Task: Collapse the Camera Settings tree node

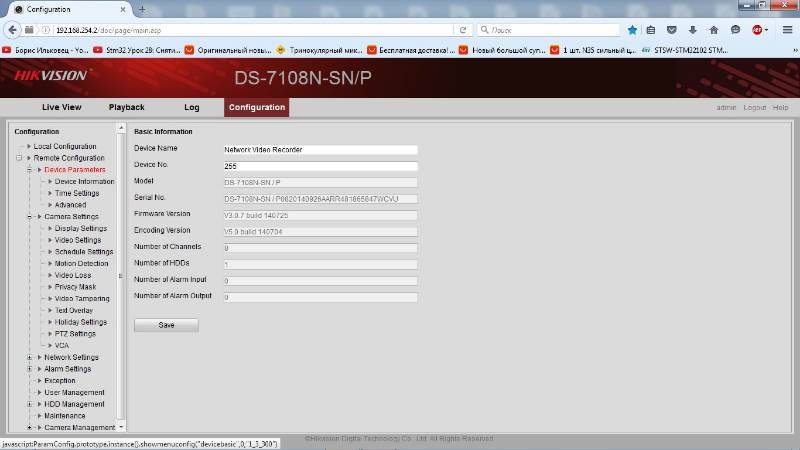Action: coord(30,217)
